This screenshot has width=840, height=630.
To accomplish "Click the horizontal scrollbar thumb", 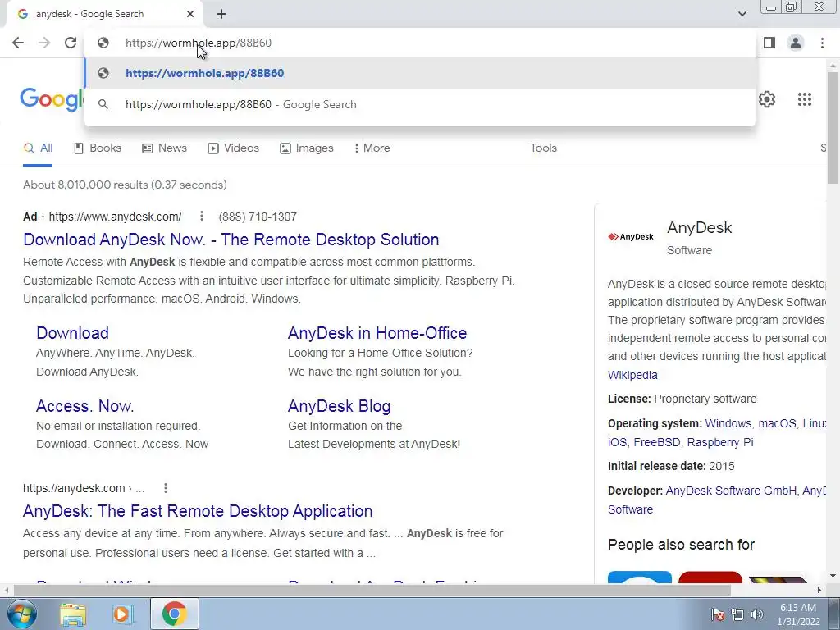I will point(372,591).
